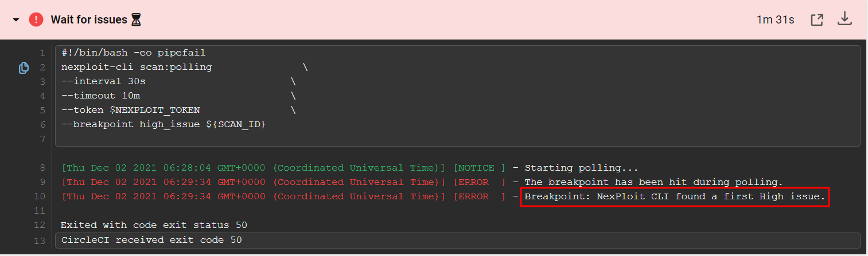The width and height of the screenshot is (868, 256).
Task: Click the NOTICE tag in log output
Action: [480, 168]
